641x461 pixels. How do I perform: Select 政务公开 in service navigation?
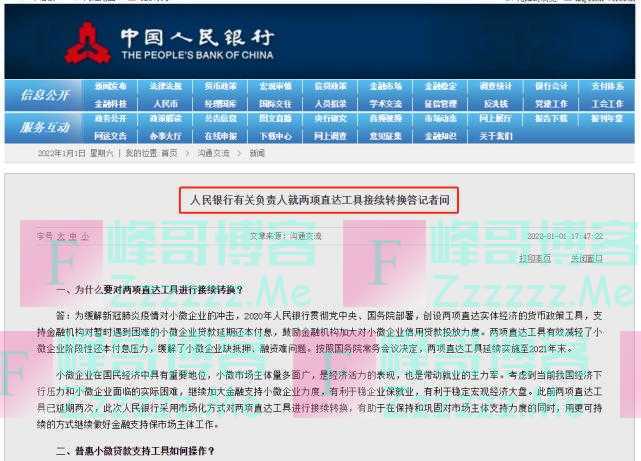click(x=110, y=119)
